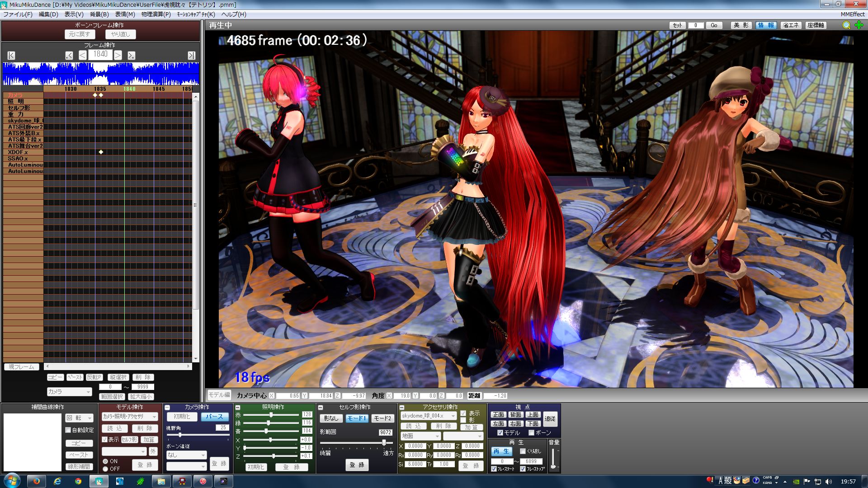Select モード1 self-shadow mode
Screen dimensions: 868x488
coord(357,418)
